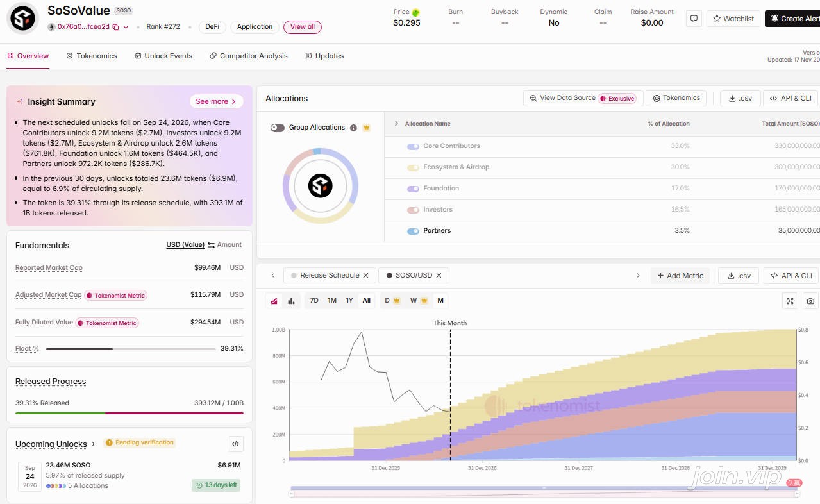Click Add Metric button
820x504 pixels.
680,276
